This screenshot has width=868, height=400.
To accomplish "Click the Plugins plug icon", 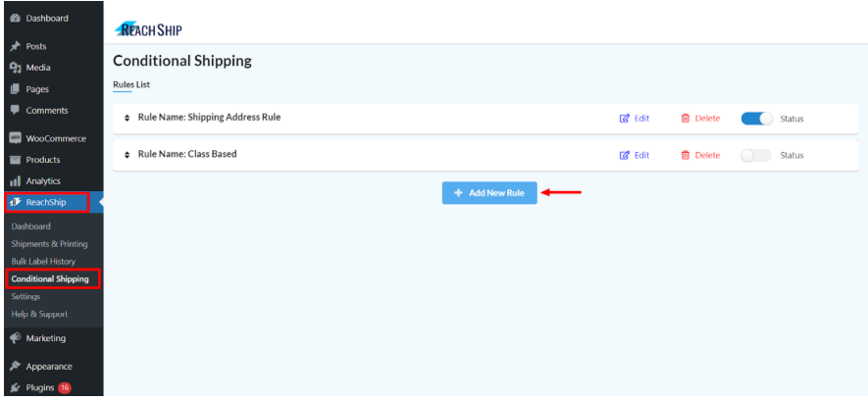I will [x=15, y=388].
